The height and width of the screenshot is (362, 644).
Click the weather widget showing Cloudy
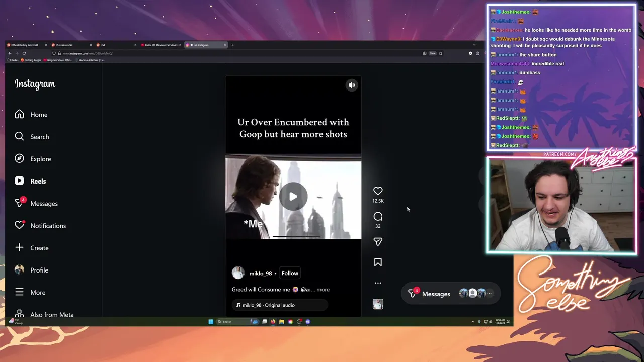point(16,322)
